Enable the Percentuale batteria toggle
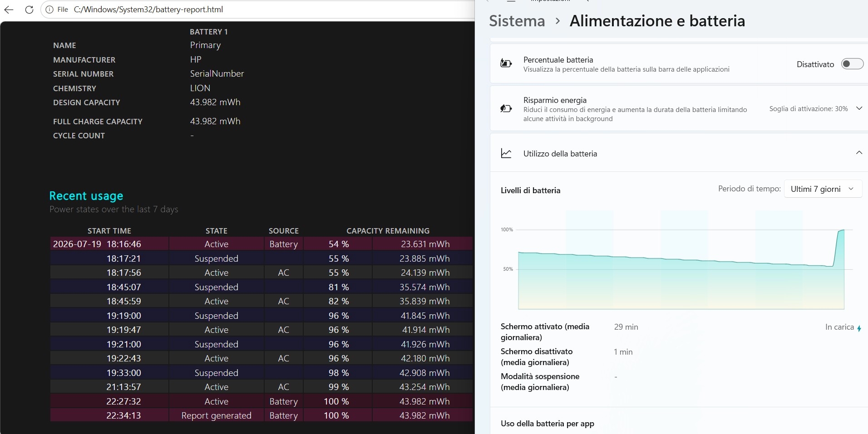The height and width of the screenshot is (434, 868). point(852,64)
